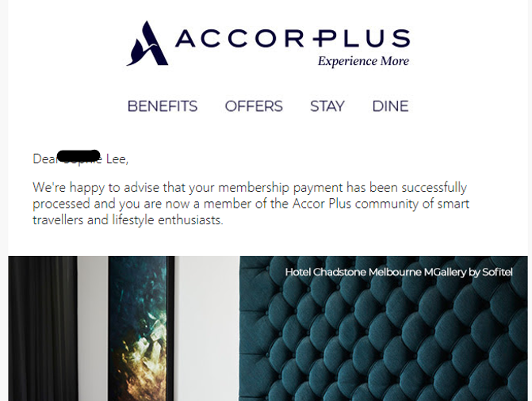Click the ACCOR PLUS wordmark in the header
The height and width of the screenshot is (401, 532).
(x=293, y=38)
